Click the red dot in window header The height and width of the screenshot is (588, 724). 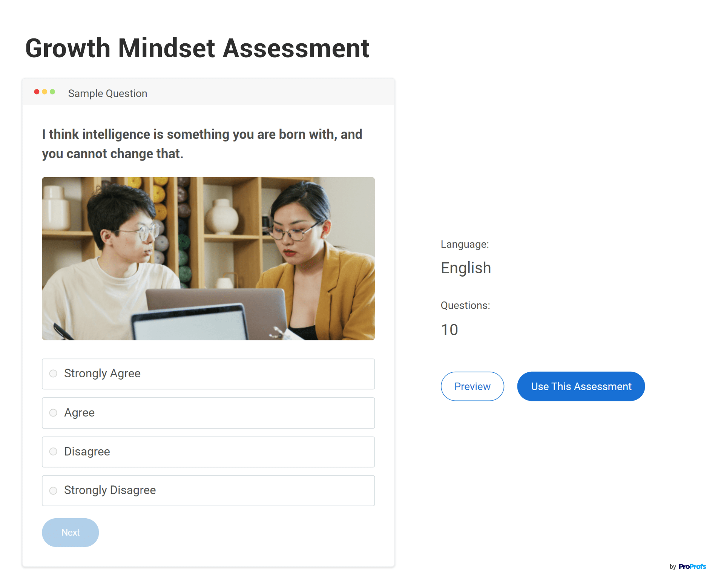pyautogui.click(x=37, y=92)
